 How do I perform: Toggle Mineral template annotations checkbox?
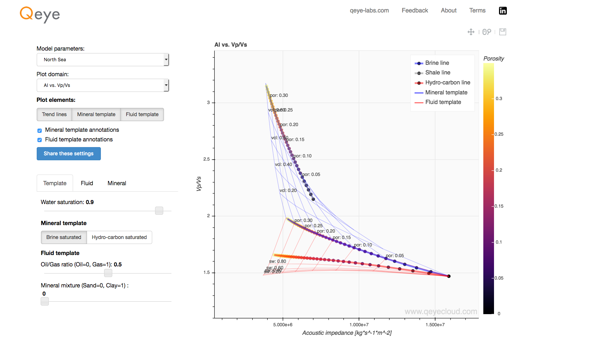(40, 130)
